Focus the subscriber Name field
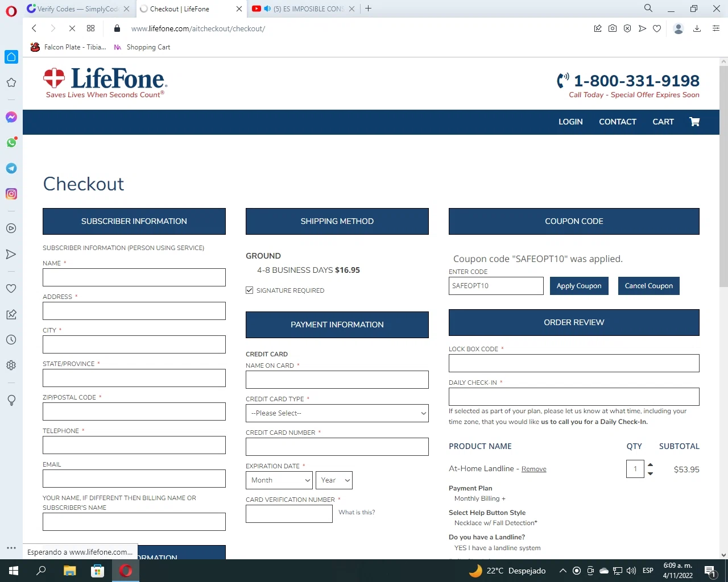The image size is (728, 582). click(134, 277)
